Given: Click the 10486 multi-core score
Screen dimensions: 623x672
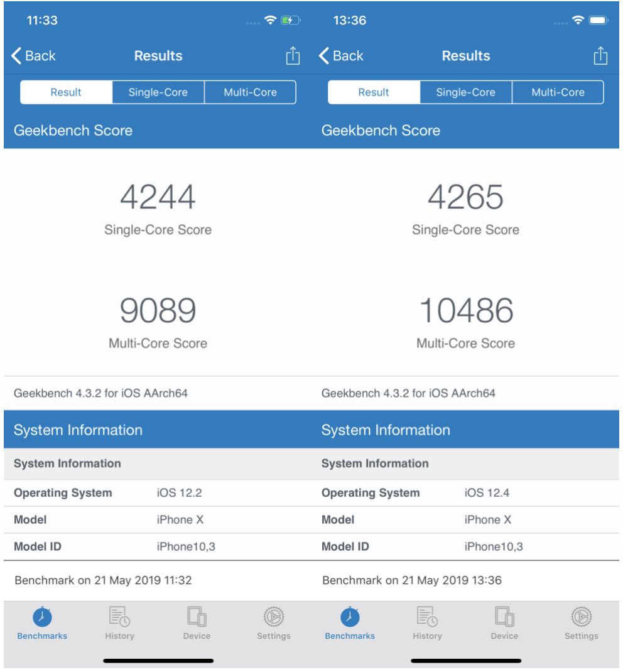Looking at the screenshot, I should click(x=466, y=310).
